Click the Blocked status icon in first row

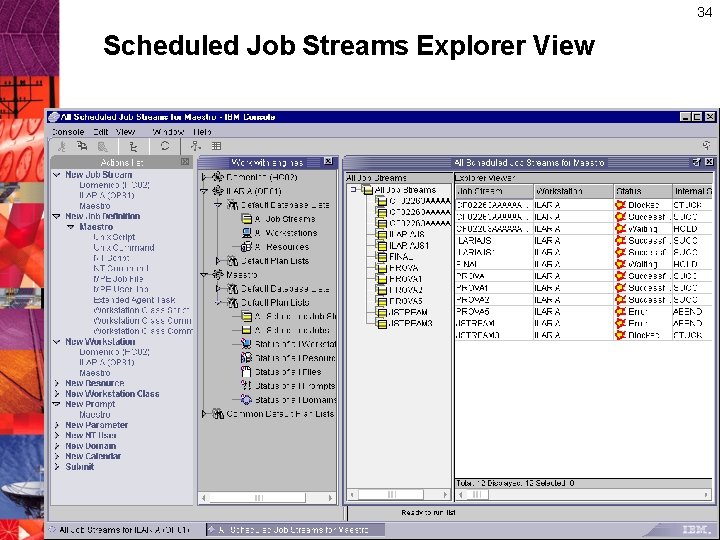coord(620,205)
